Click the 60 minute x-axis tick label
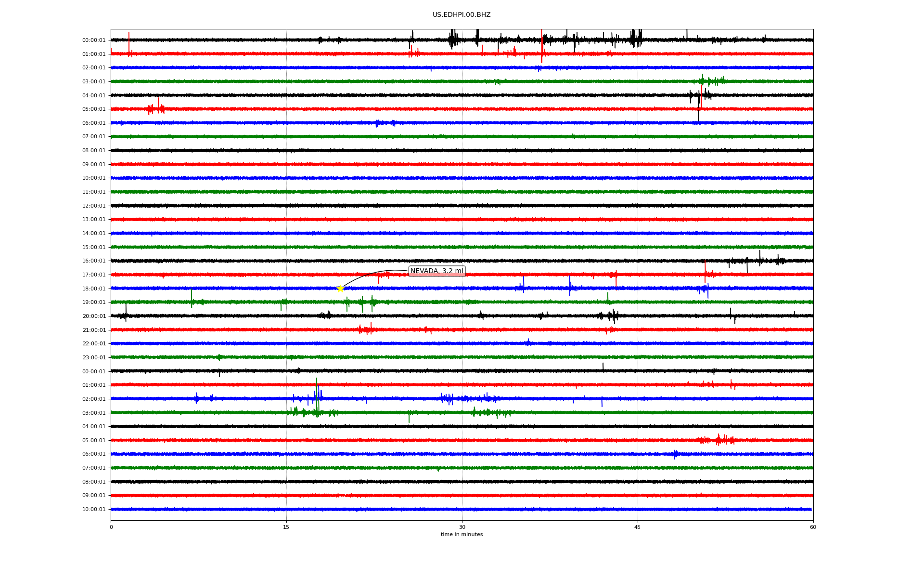This screenshot has width=924, height=578. click(813, 527)
